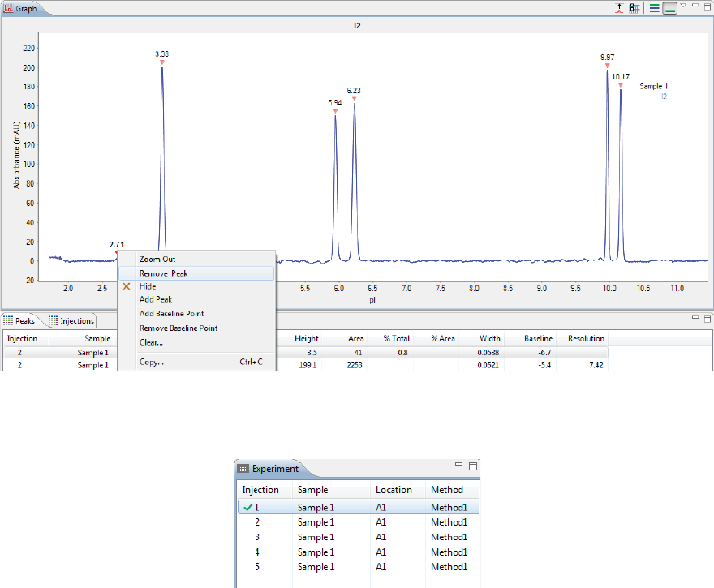Choose Remove Baseline Point menu entry

coord(178,328)
